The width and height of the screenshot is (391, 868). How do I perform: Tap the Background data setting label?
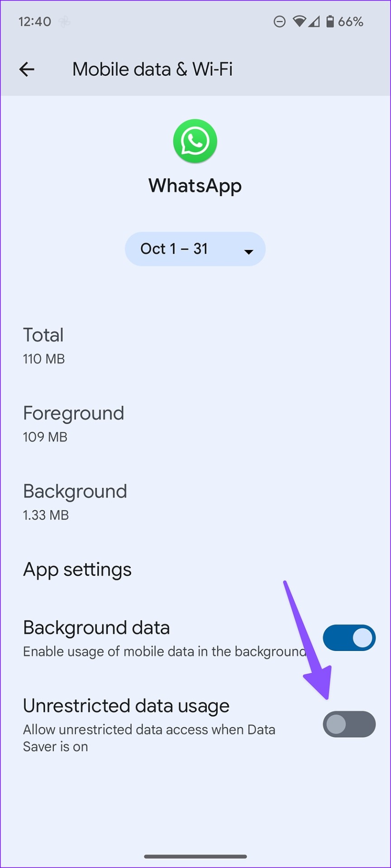[96, 627]
